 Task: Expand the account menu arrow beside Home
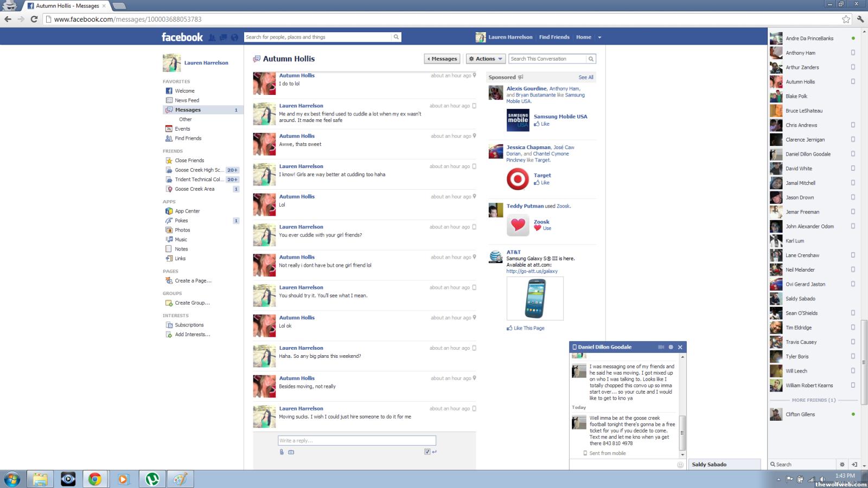[x=599, y=37]
